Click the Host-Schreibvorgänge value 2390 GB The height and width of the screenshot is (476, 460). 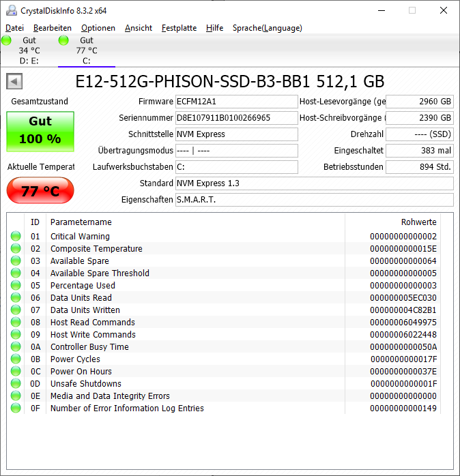point(420,118)
